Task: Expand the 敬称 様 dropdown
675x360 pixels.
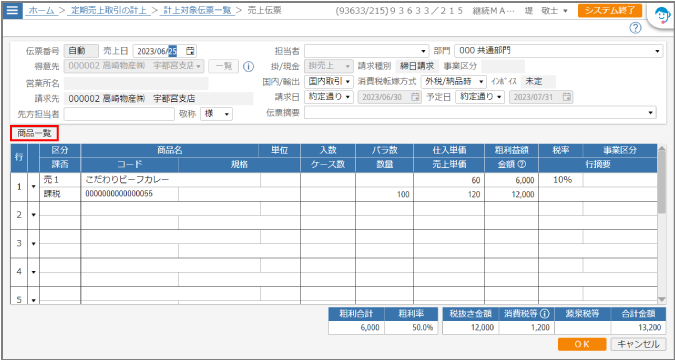Action: click(x=216, y=114)
